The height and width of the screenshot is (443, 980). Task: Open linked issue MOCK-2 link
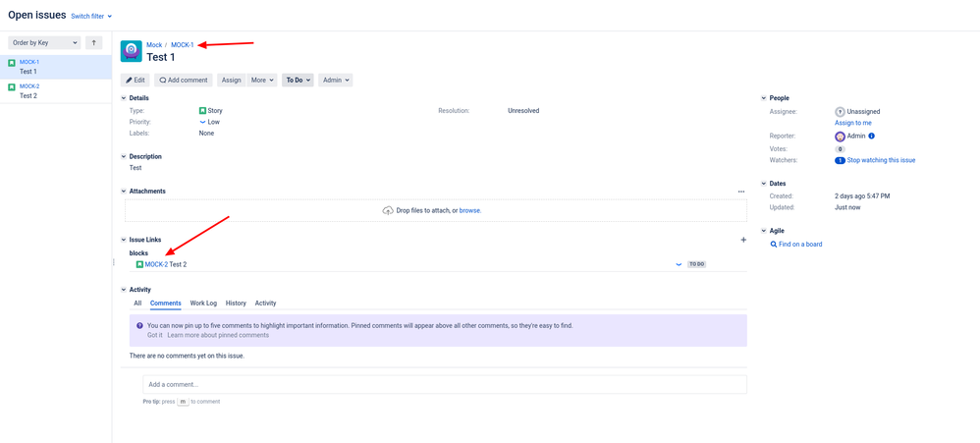click(x=156, y=264)
